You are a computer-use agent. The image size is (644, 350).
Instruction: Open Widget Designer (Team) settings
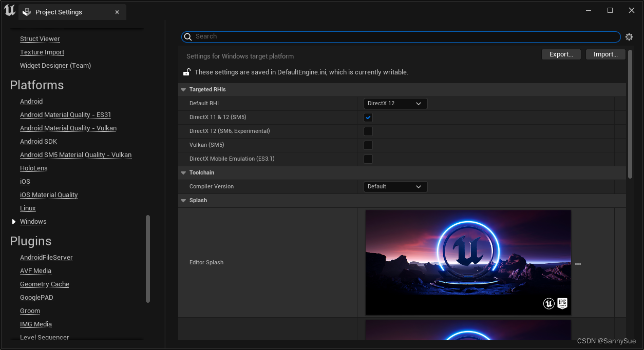pos(55,66)
